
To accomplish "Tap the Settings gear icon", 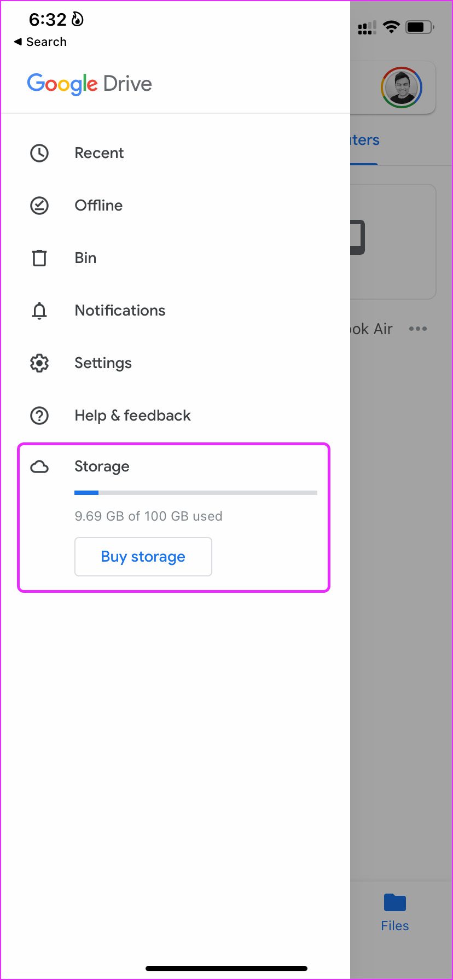I will pos(39,363).
